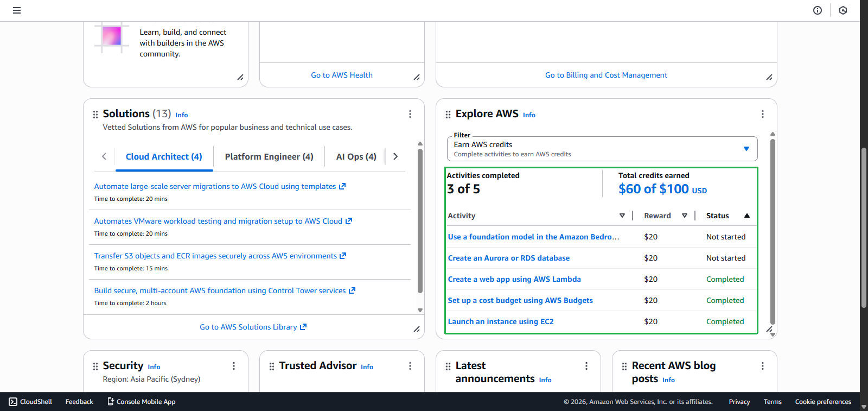Click the info circle icon in header

pyautogui.click(x=818, y=10)
